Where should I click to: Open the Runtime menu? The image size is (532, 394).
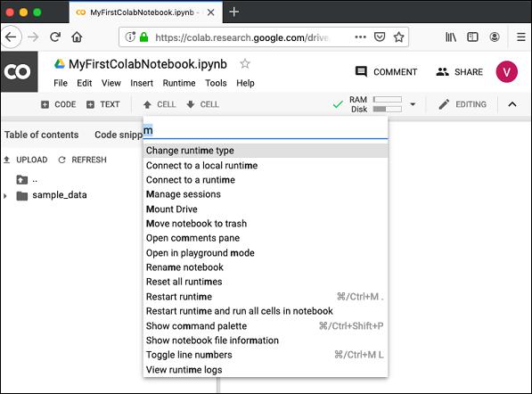click(x=179, y=83)
